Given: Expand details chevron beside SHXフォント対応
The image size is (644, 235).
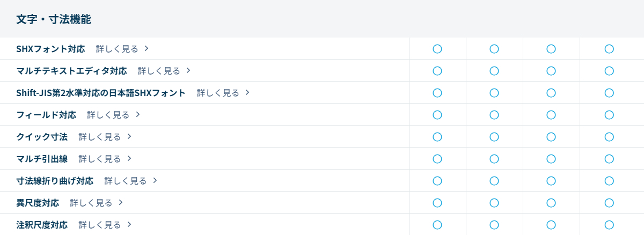Looking at the screenshot, I should pyautogui.click(x=147, y=49).
